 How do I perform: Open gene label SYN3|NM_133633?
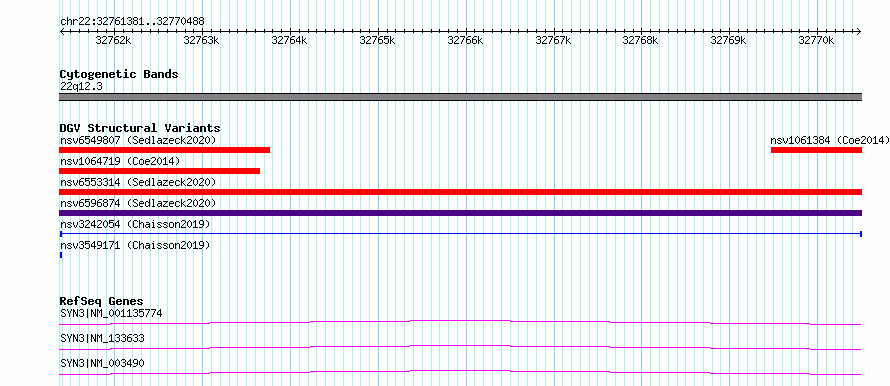tap(102, 338)
